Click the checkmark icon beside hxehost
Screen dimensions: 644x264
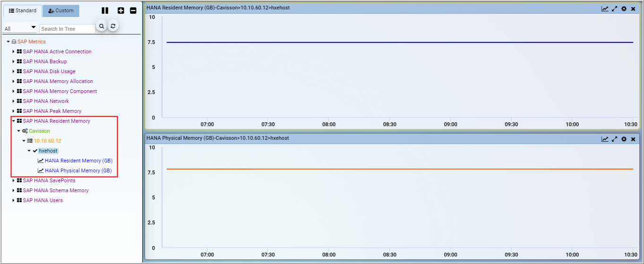35,151
